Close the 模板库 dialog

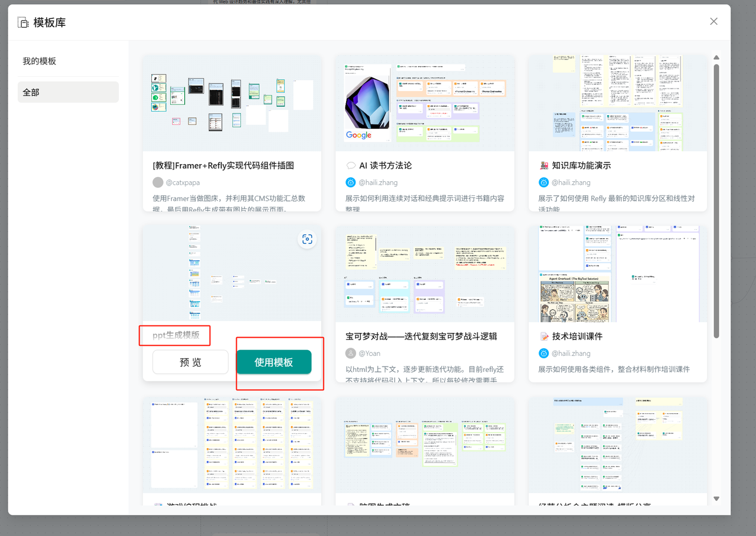tap(713, 21)
